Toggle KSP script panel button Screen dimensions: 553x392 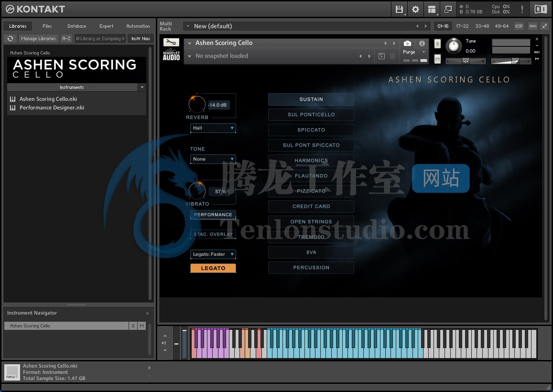click(519, 26)
